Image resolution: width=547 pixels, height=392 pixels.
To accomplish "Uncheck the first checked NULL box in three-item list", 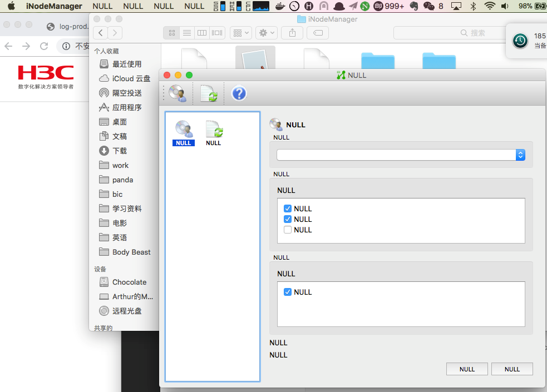I will pyautogui.click(x=288, y=209).
